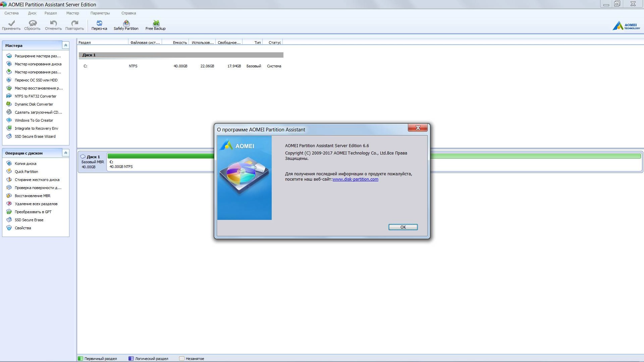This screenshot has width=644, height=362.
Task: Sort by Свободное column header
Action: pos(229,42)
